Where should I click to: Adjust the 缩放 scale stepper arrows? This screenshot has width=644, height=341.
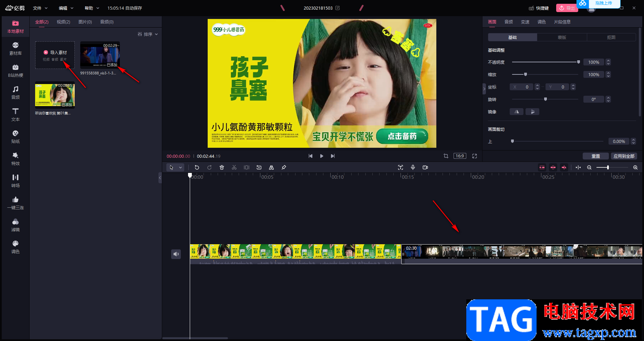pos(608,74)
